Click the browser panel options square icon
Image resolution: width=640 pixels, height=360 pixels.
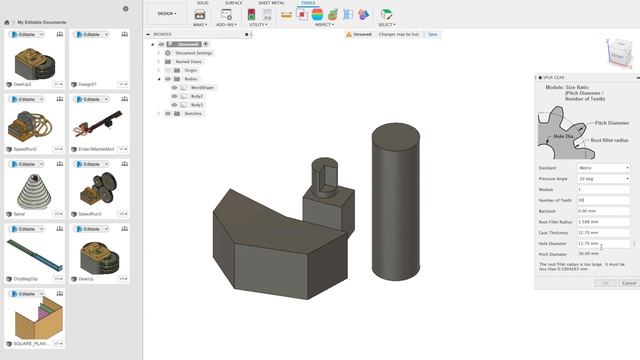pos(247,34)
